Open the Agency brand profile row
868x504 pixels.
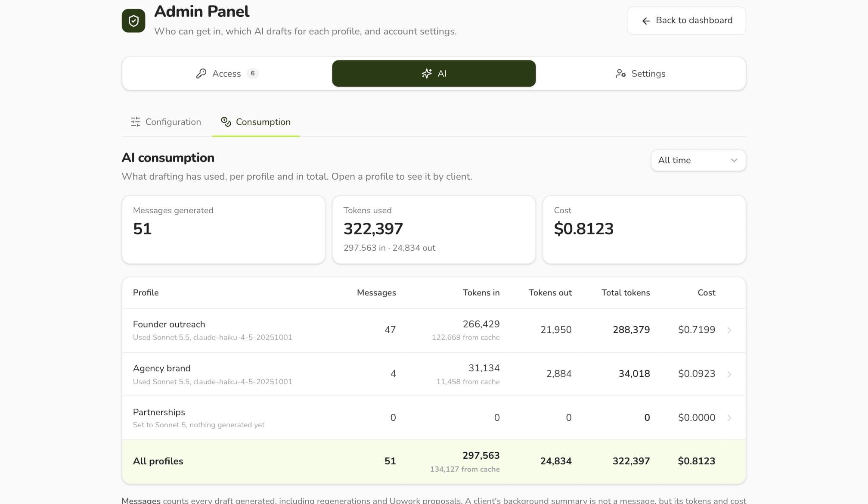click(x=434, y=374)
